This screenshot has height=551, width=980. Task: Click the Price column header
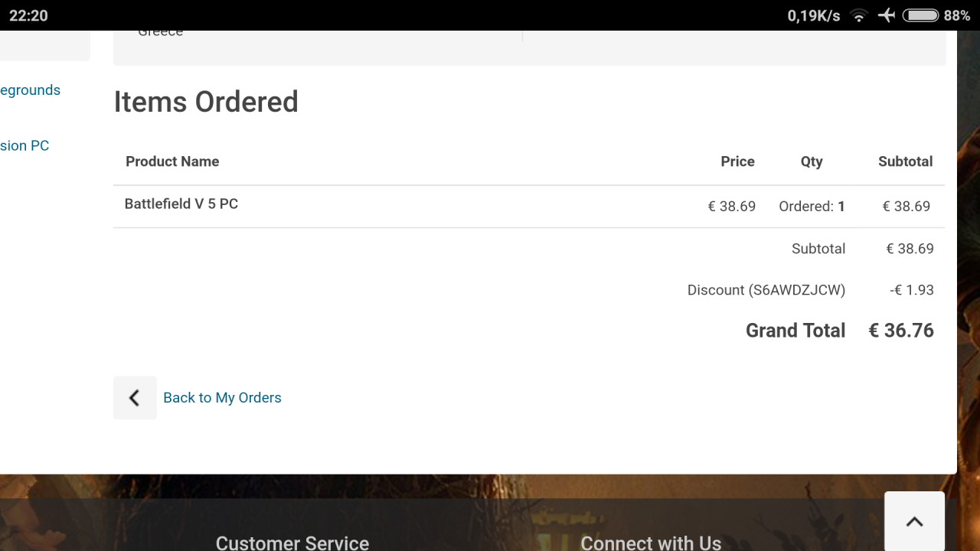(x=737, y=161)
